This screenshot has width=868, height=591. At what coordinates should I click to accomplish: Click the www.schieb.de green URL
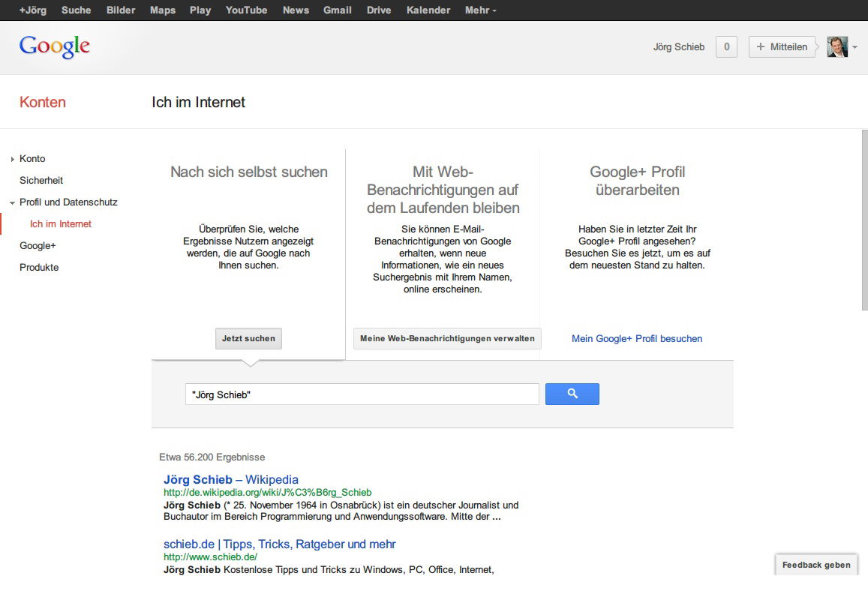tap(210, 556)
